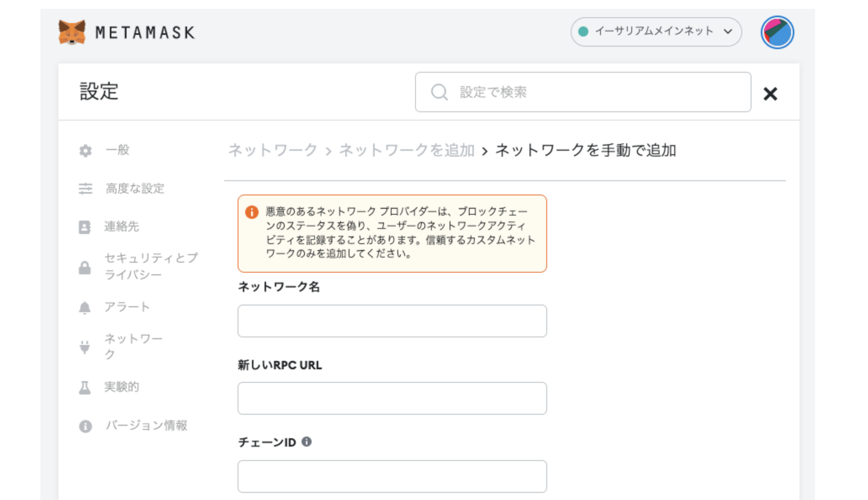Click the 設定で検索 search field
The height and width of the screenshot is (500, 868).
pos(583,92)
